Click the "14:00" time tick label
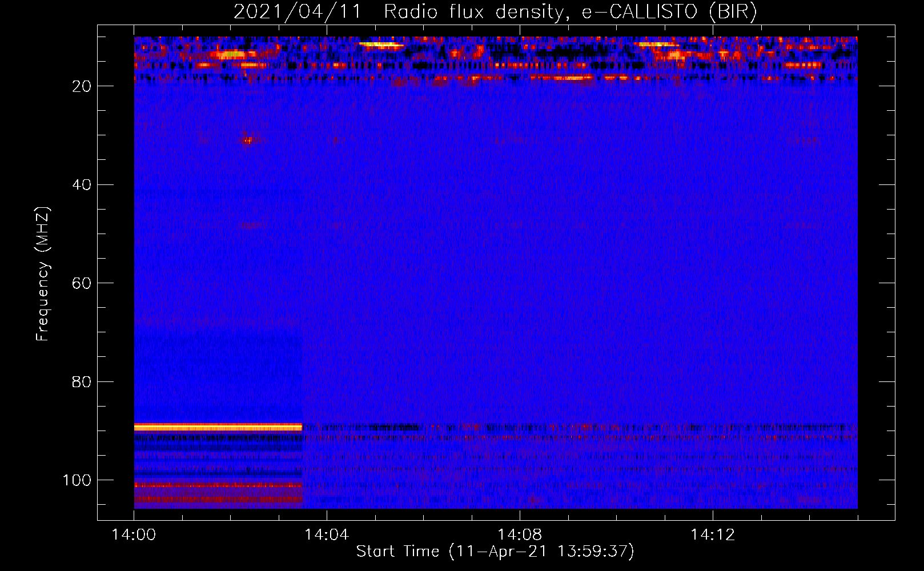924x571 pixels. pos(134,535)
